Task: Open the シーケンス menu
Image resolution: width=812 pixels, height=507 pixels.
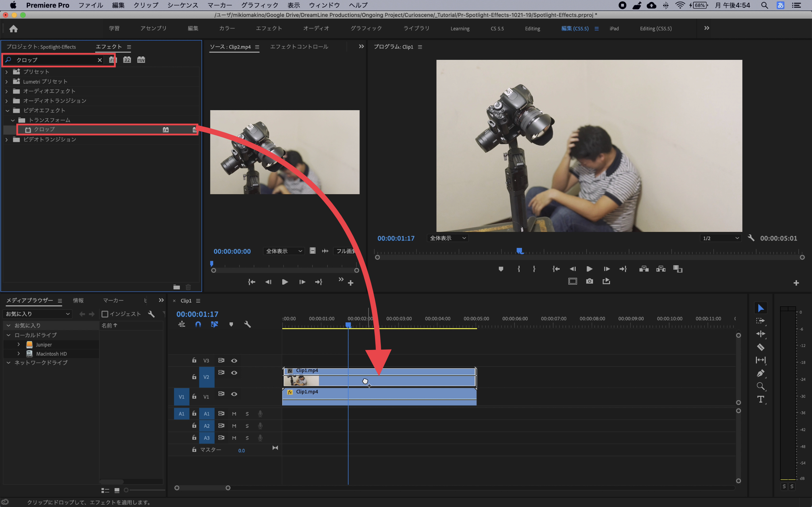Action: pos(183,5)
